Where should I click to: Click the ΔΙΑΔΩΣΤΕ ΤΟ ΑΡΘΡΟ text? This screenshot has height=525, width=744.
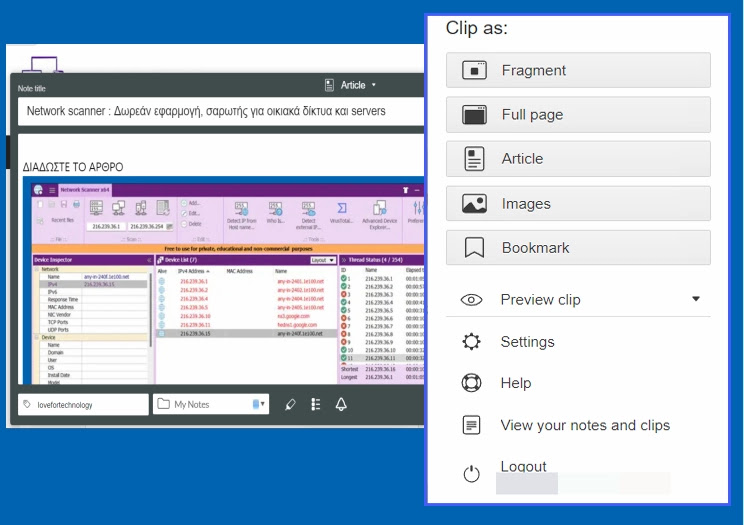pyautogui.click(x=73, y=167)
